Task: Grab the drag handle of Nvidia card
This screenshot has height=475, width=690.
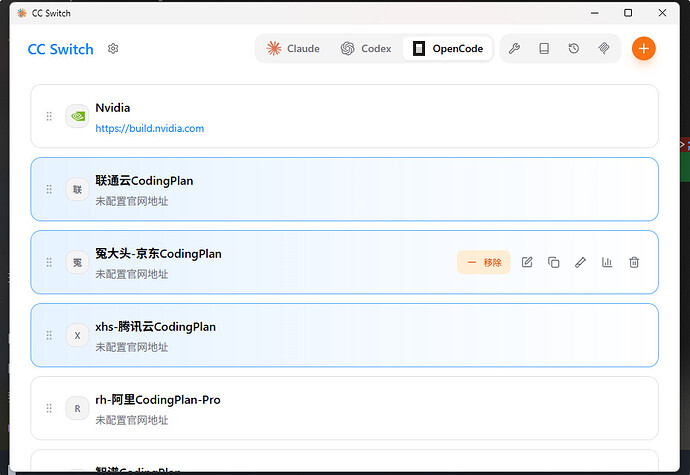Action: 49,116
